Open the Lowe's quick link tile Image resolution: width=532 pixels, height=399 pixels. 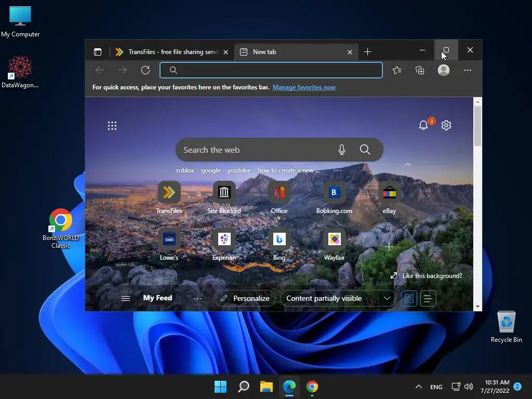[169, 244]
